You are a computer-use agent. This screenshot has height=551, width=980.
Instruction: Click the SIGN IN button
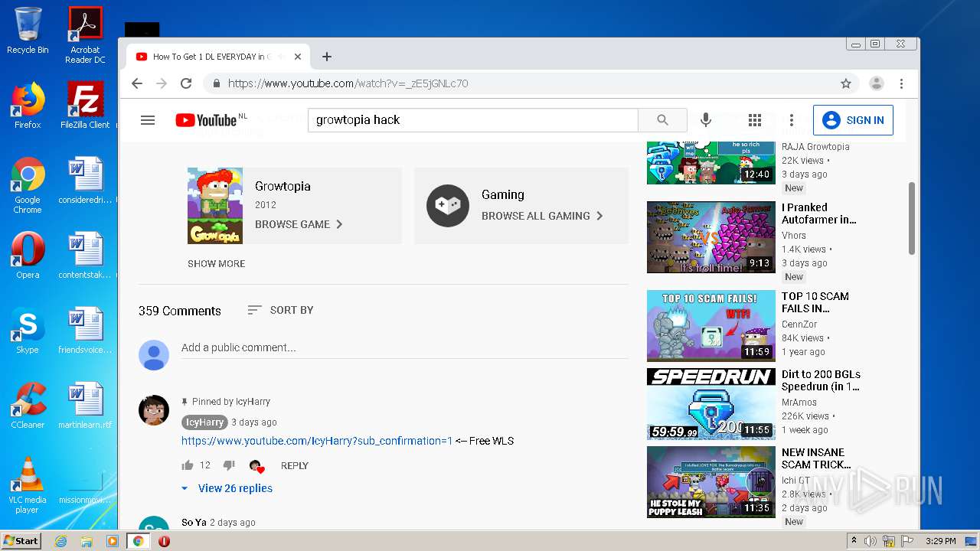click(853, 120)
